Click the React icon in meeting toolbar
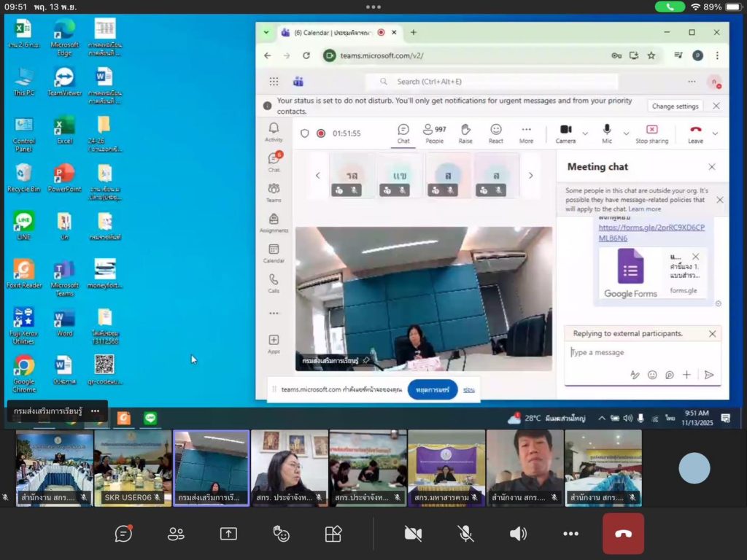 pos(496,133)
